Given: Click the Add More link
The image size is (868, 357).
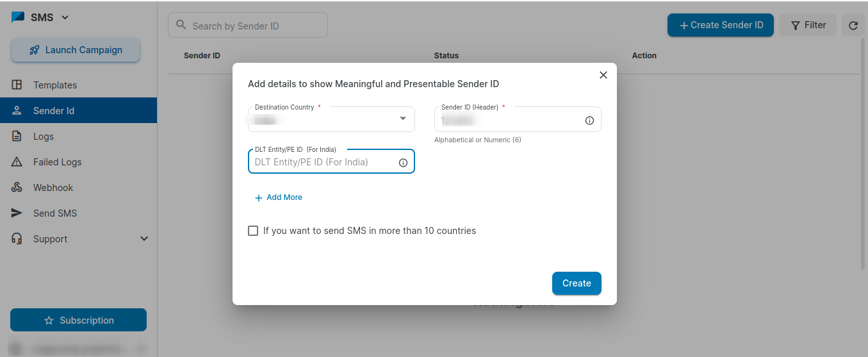Looking at the screenshot, I should click(279, 197).
